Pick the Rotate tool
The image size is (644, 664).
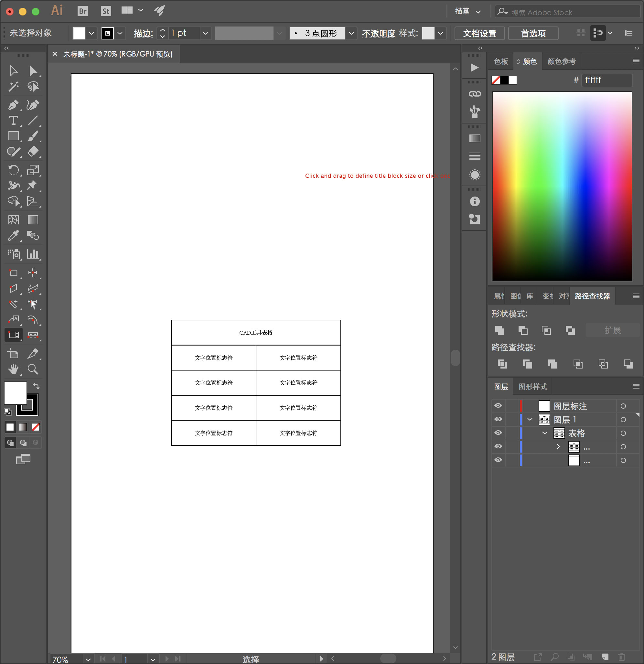[x=13, y=170]
